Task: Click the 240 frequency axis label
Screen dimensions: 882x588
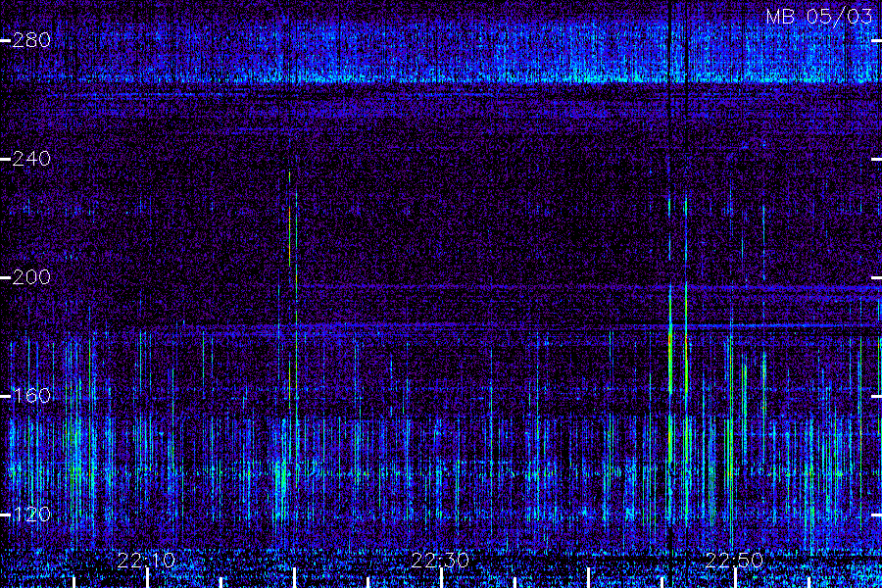Action: click(31, 159)
